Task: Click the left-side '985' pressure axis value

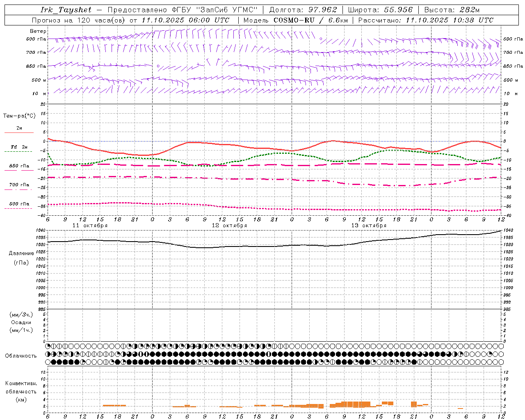Action: click(x=41, y=310)
